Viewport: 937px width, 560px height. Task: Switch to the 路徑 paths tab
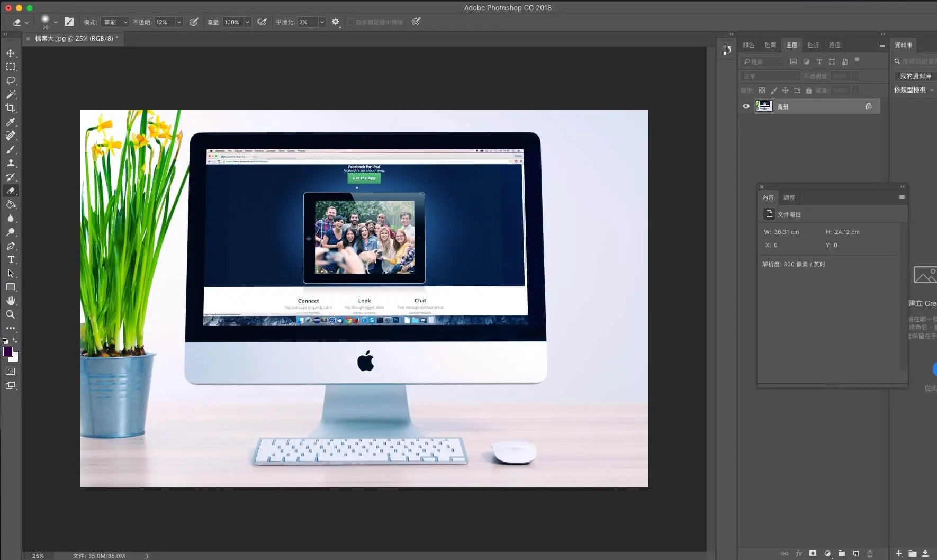click(835, 45)
